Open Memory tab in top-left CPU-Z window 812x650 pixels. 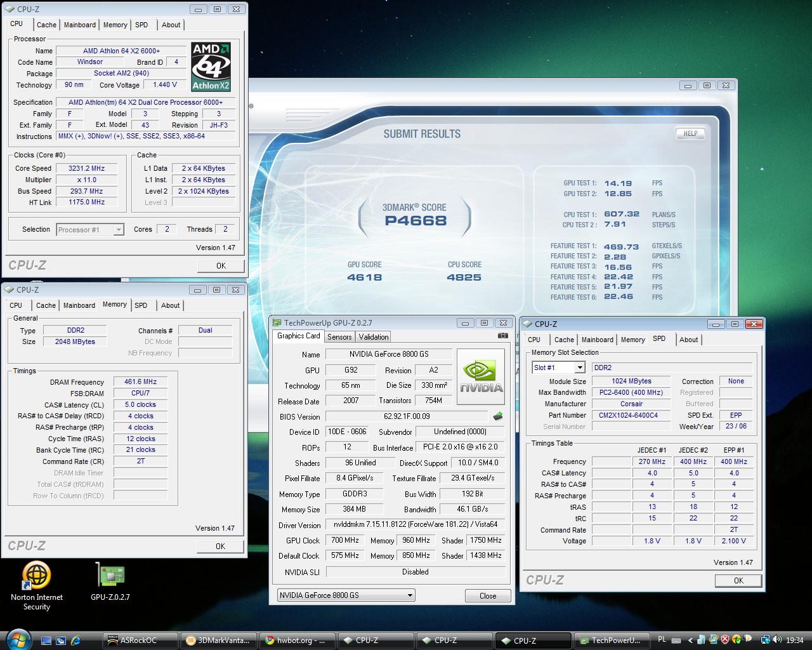[115, 25]
